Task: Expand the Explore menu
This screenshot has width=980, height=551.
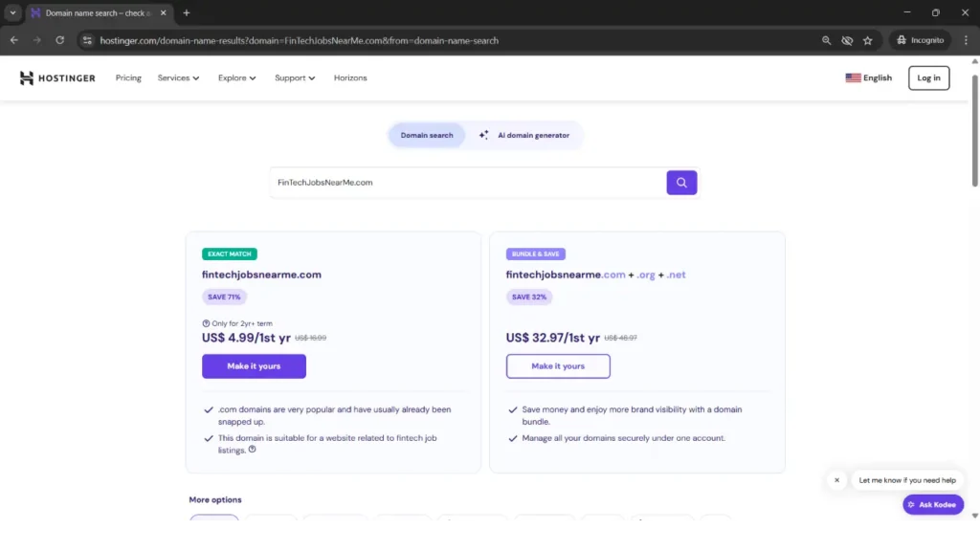Action: [237, 78]
